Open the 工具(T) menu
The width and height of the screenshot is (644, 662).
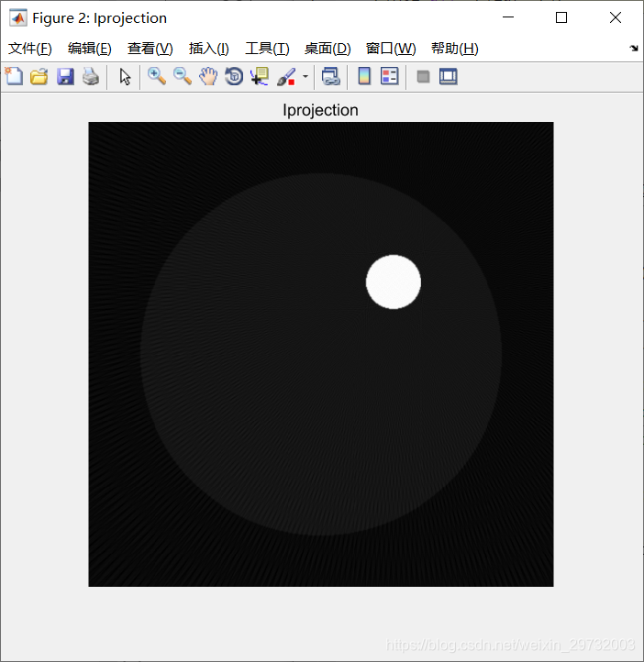click(267, 49)
